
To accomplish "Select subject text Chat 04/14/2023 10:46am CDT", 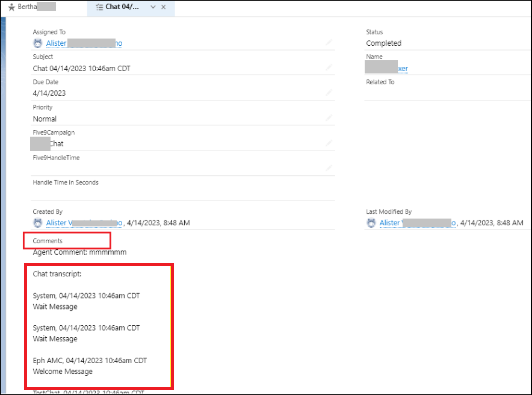I will click(x=81, y=68).
